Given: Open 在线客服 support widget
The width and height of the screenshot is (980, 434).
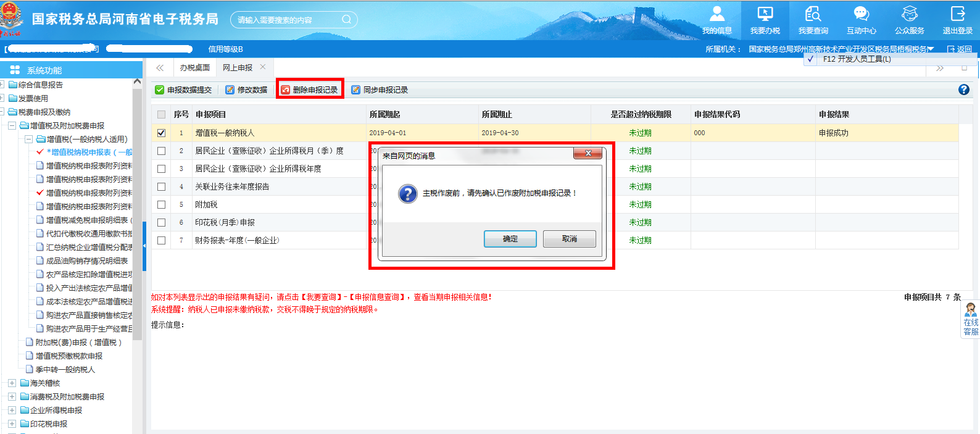Looking at the screenshot, I should (x=970, y=320).
